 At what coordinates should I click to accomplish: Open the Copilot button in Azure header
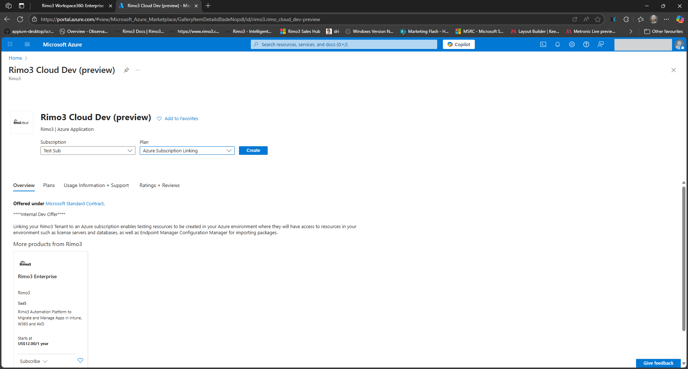[459, 44]
